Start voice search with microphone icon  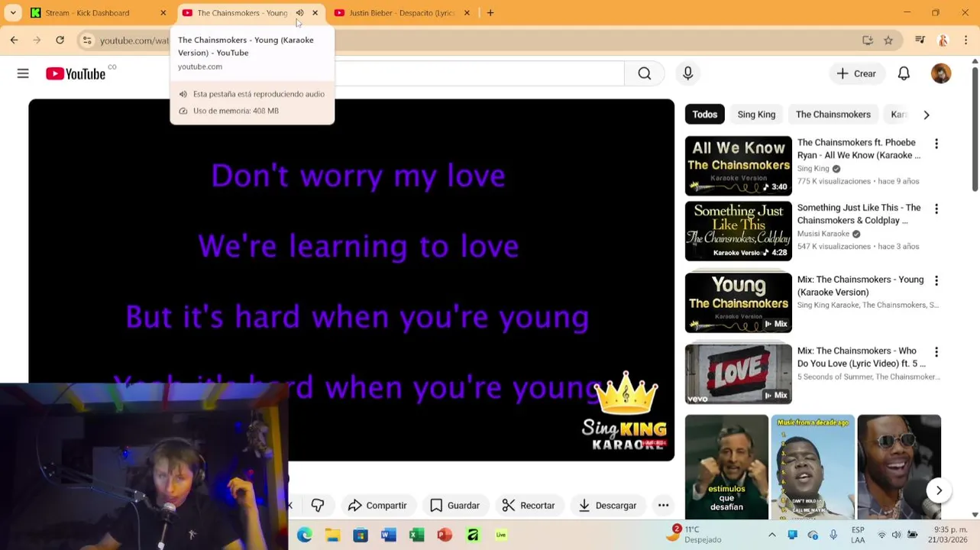point(687,73)
